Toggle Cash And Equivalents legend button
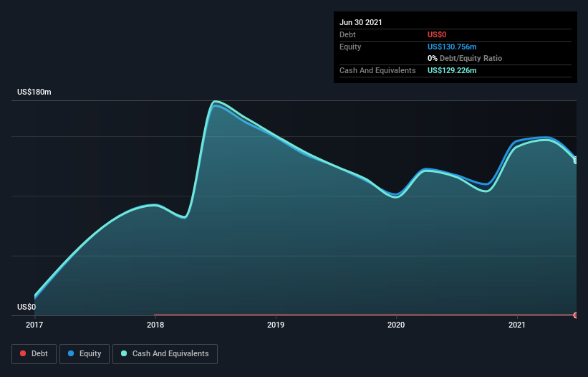The height and width of the screenshot is (377, 588). pyautogui.click(x=165, y=354)
